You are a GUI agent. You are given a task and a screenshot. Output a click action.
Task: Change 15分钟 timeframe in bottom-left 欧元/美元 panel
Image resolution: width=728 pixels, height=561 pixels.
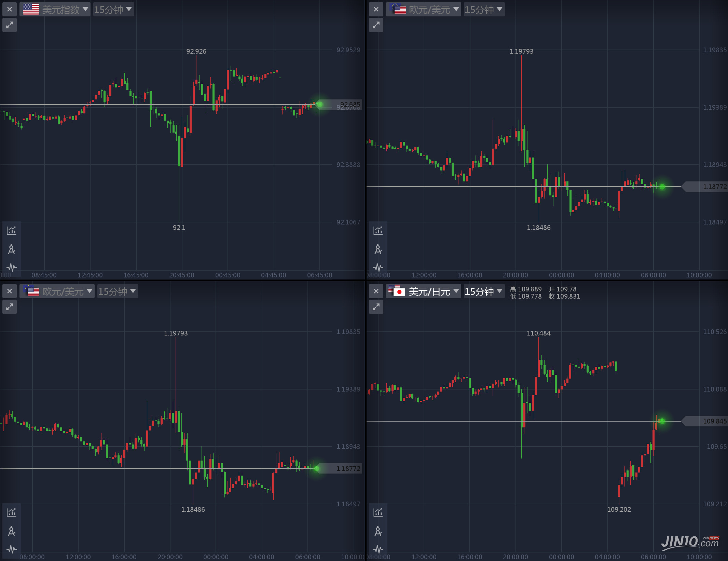(118, 291)
